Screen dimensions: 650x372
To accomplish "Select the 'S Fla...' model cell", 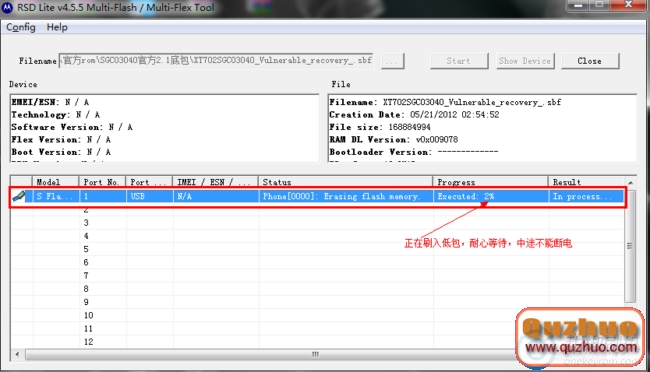I will tap(56, 196).
